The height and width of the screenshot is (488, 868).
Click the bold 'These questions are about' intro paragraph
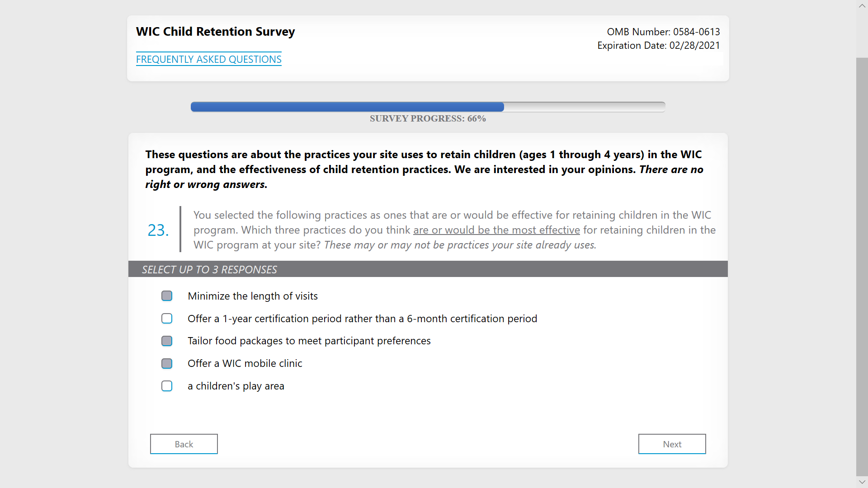[x=424, y=169]
